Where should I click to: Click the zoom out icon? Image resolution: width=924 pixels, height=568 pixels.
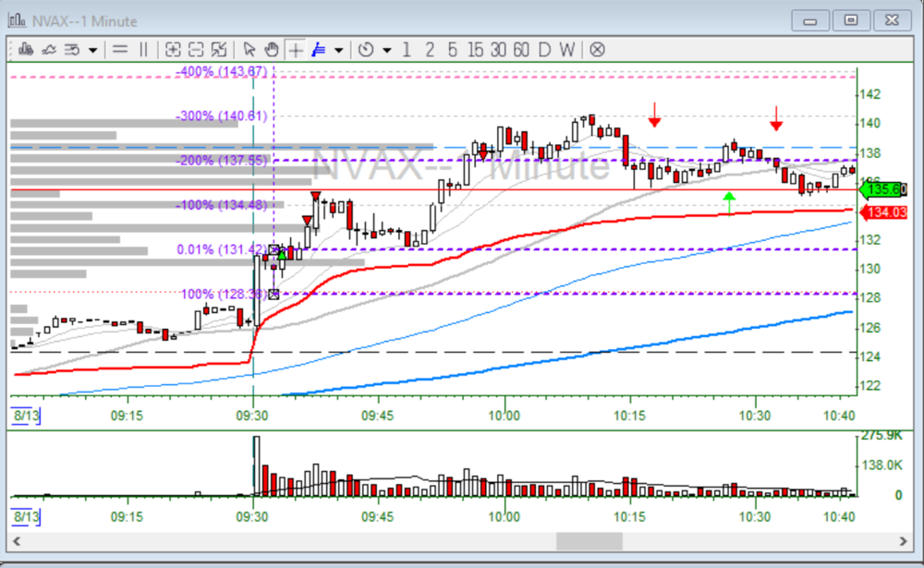pyautogui.click(x=196, y=50)
